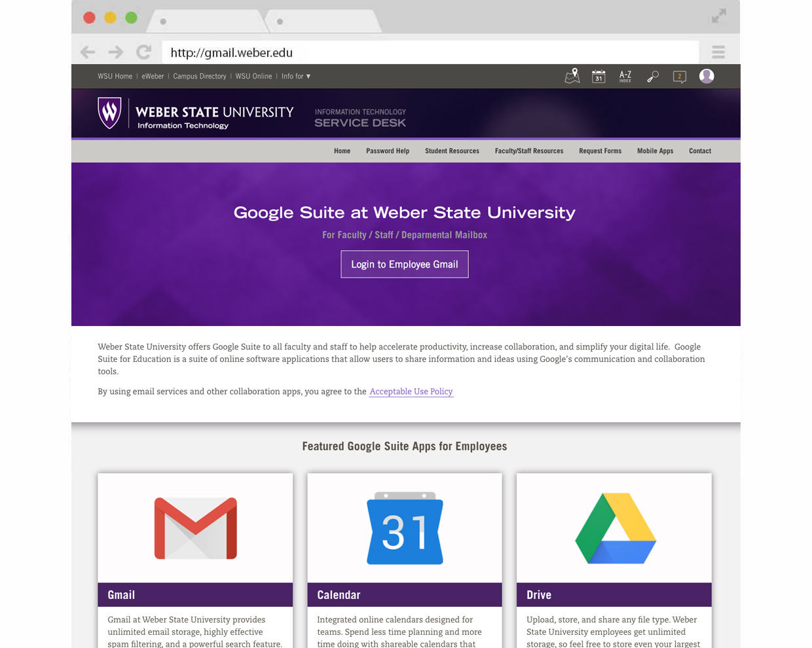Image resolution: width=812 pixels, height=648 pixels.
Task: Click the Google Drive triangle logo
Action: (x=616, y=528)
